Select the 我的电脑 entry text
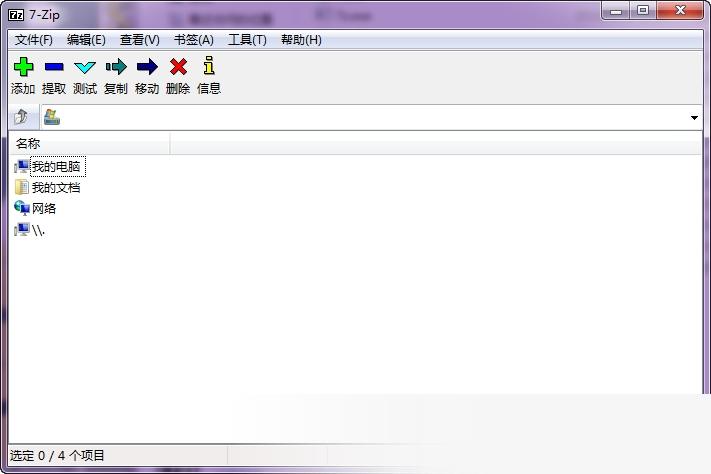711x474 pixels. coord(56,166)
